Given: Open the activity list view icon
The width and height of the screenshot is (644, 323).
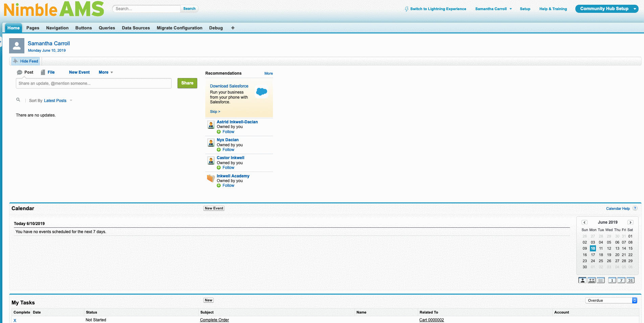Looking at the screenshot, I should coord(601,280).
